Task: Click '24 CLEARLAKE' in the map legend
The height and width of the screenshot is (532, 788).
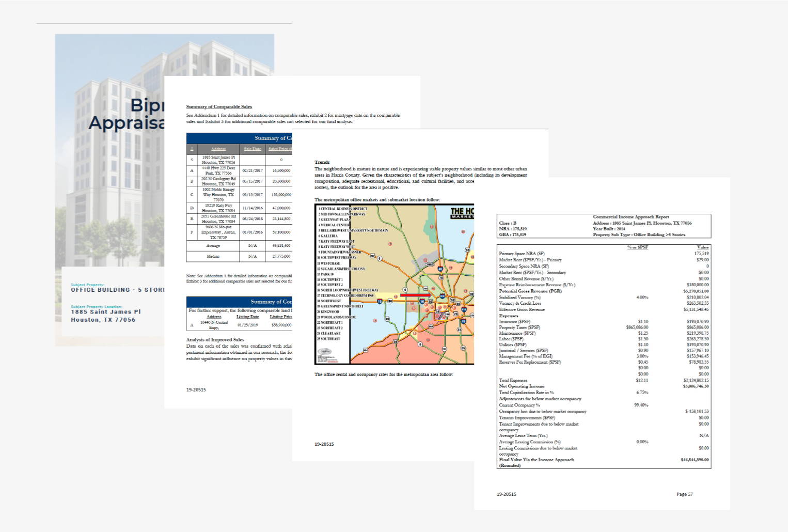Action: tap(329, 334)
